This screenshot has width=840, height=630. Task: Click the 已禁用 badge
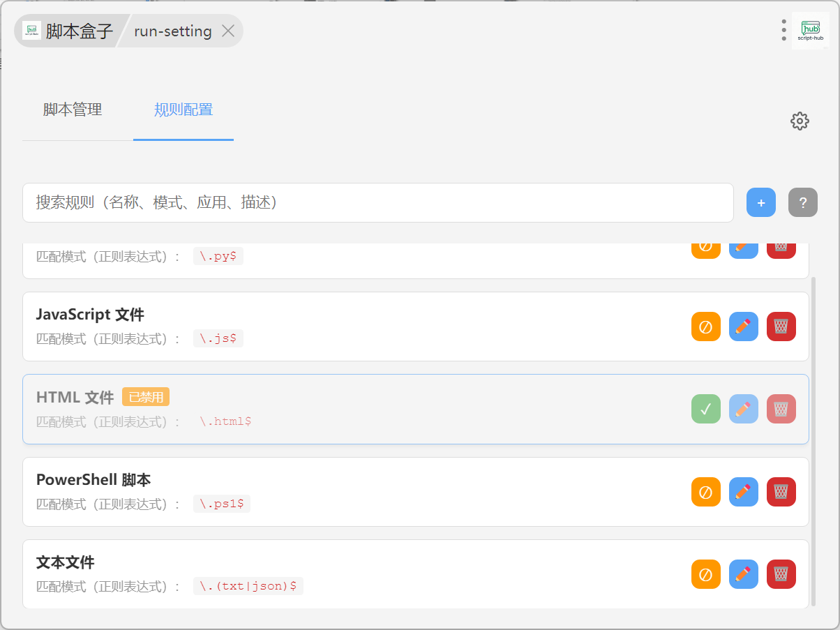(x=146, y=397)
